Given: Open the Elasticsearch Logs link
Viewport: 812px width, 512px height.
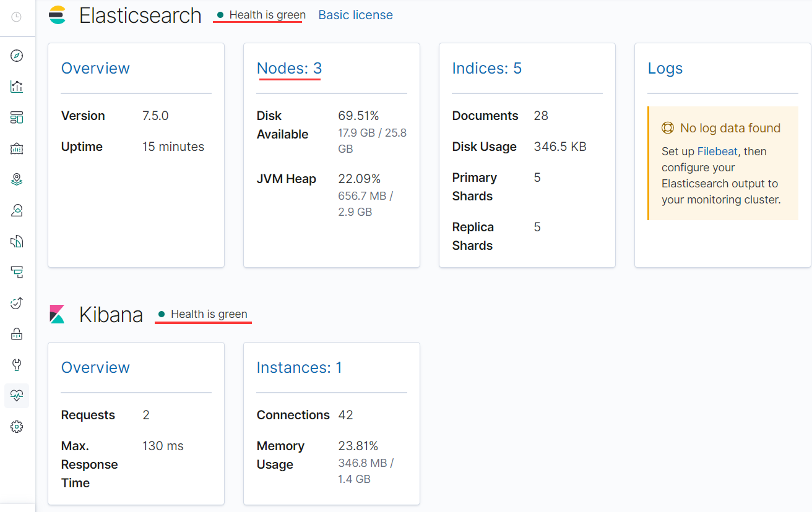Looking at the screenshot, I should tap(665, 69).
